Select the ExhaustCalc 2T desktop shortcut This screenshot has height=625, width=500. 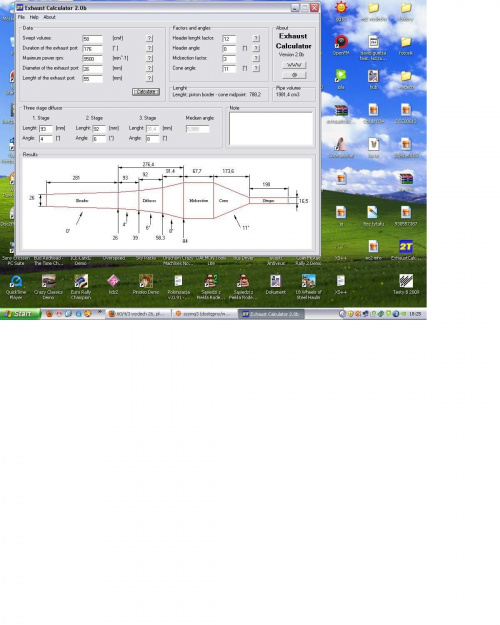(406, 250)
